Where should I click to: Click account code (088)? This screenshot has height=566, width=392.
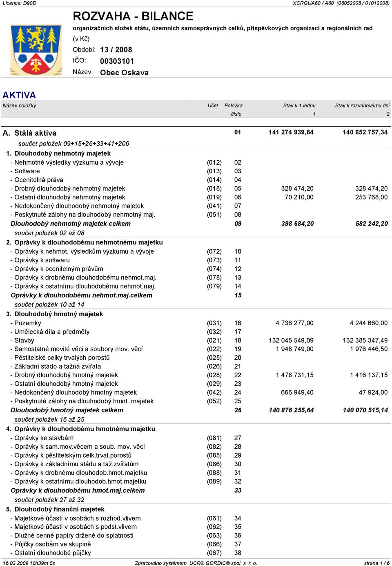[x=214, y=473]
